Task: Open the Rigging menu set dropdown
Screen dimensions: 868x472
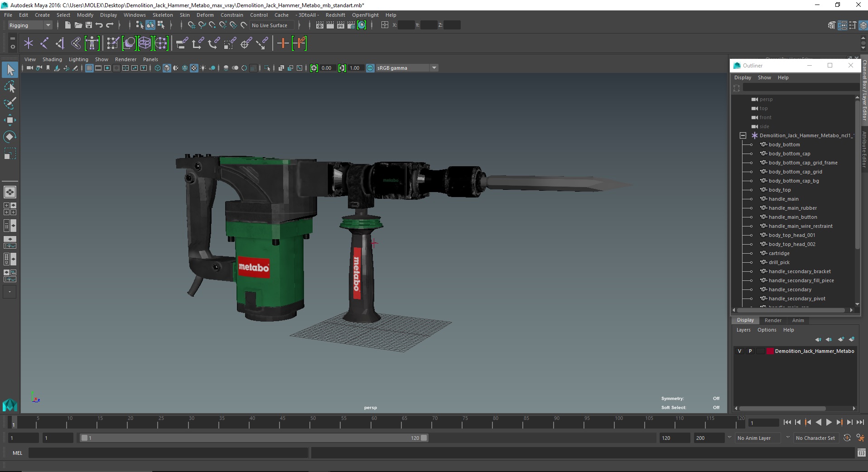Action: 30,25
